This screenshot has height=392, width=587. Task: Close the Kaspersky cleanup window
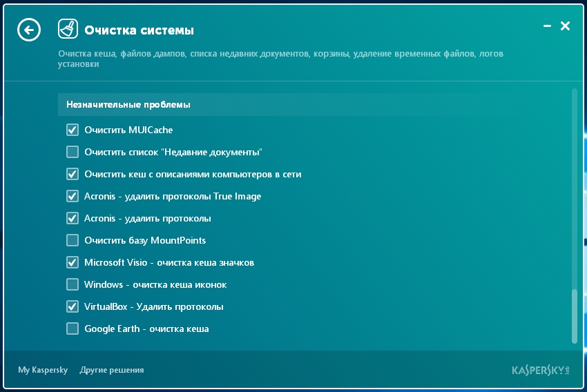pos(565,26)
